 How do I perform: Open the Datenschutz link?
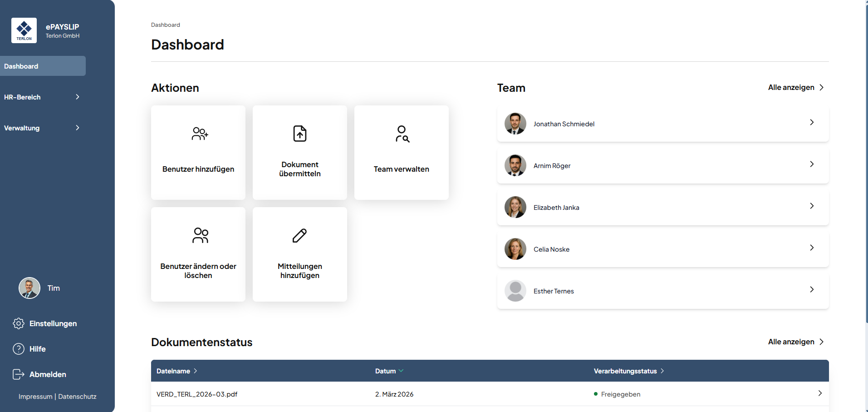(77, 397)
